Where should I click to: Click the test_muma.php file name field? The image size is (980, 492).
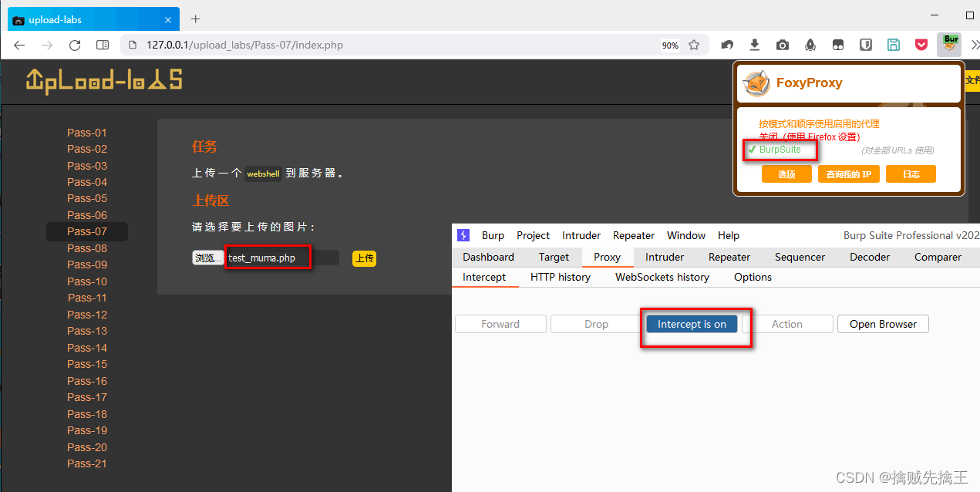click(282, 258)
